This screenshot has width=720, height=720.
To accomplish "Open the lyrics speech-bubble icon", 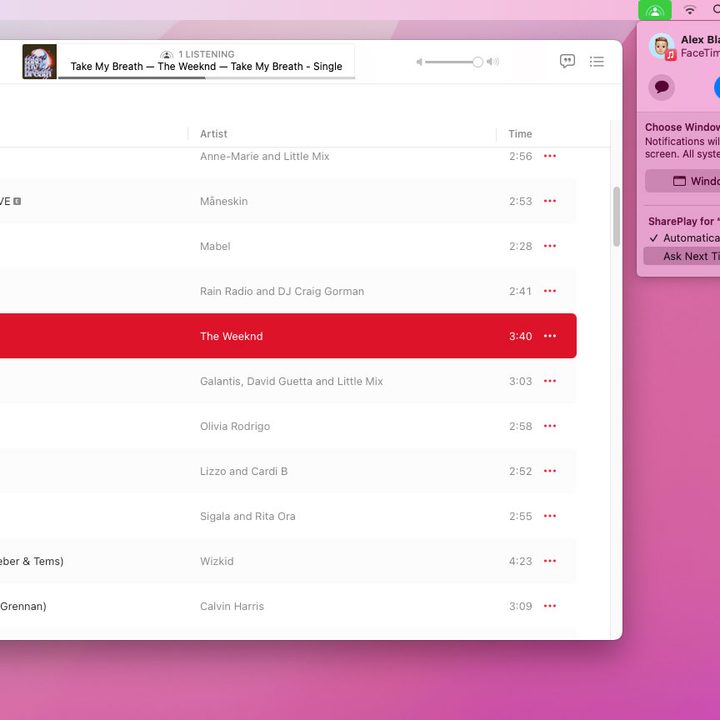I will [567, 61].
